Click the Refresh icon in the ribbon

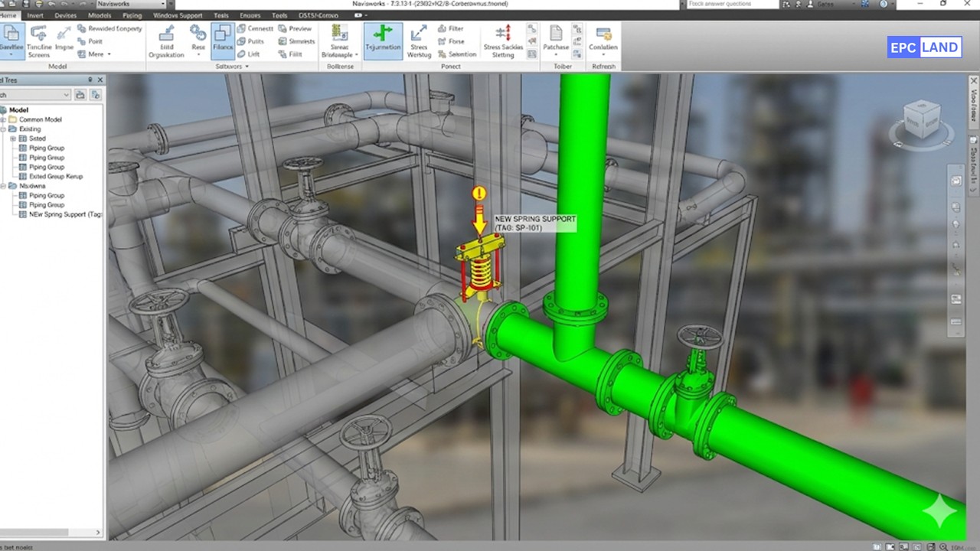click(603, 66)
